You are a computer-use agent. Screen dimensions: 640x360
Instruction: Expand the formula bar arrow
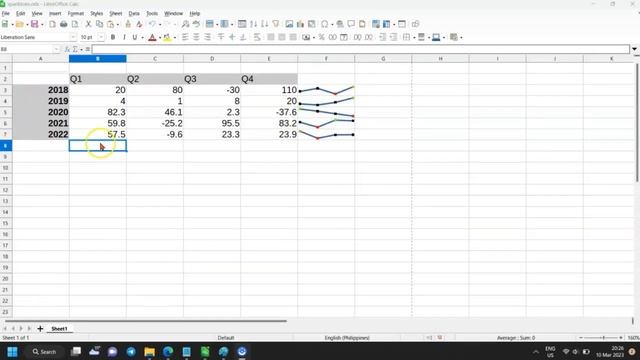tap(634, 49)
